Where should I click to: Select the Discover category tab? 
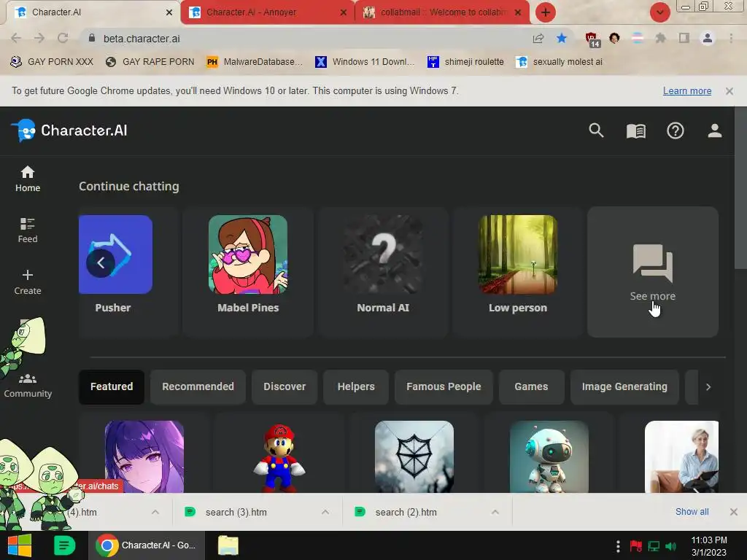point(285,386)
